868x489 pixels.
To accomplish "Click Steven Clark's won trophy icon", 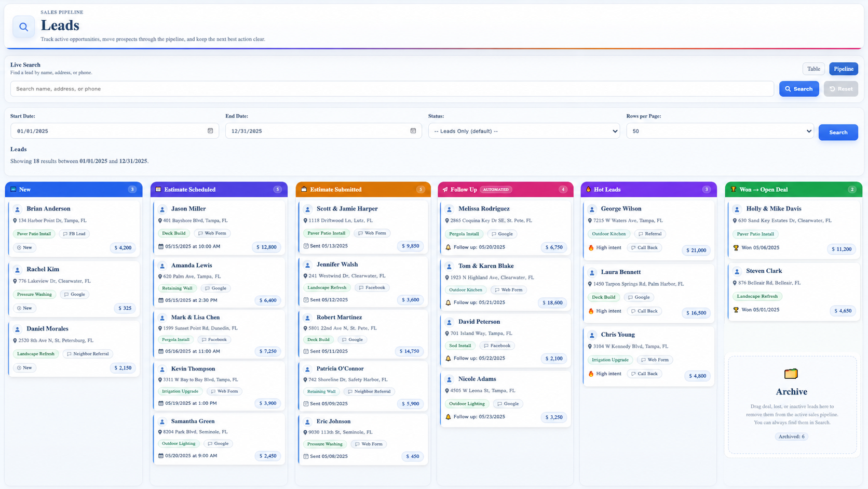I will click(x=736, y=310).
